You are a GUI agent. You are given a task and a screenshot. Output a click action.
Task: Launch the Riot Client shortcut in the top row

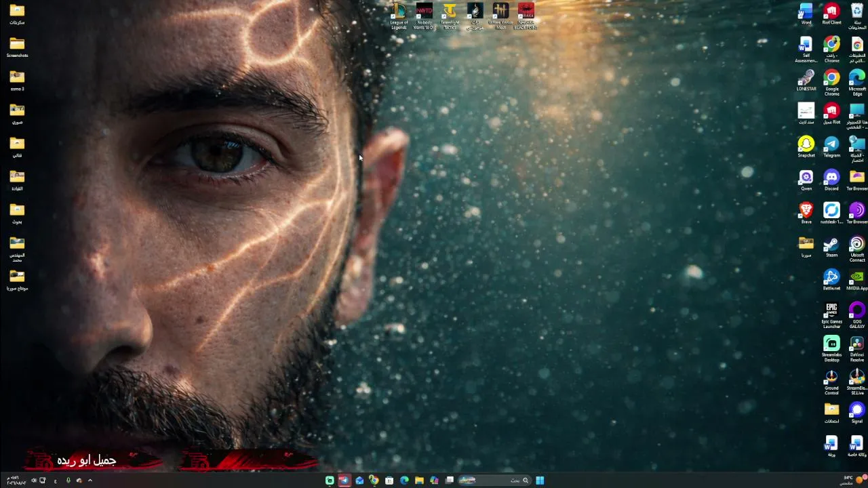click(x=831, y=14)
